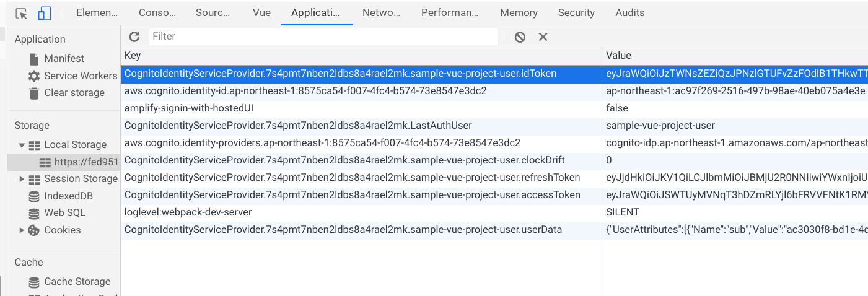Open the Vue devtools tab
This screenshot has height=296, width=868.
[x=261, y=13]
